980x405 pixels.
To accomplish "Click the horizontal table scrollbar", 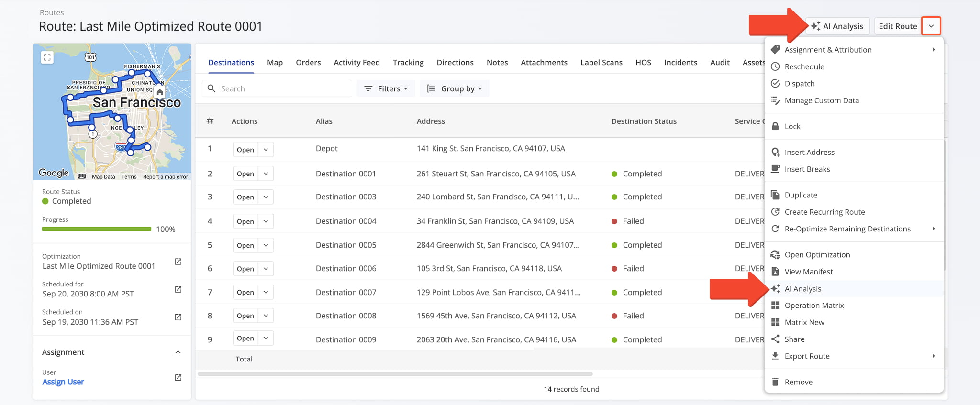I will pyautogui.click(x=395, y=374).
